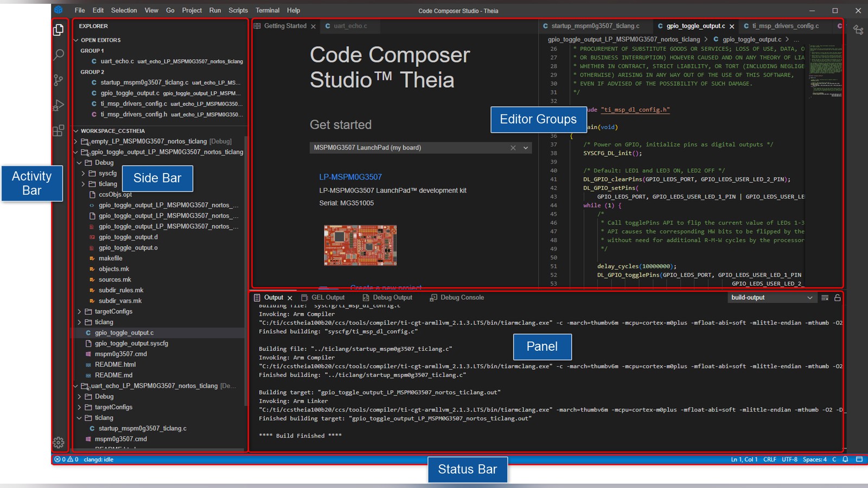This screenshot has height=488, width=868.
Task: Click the notifications bell in status bar
Action: 845,459
